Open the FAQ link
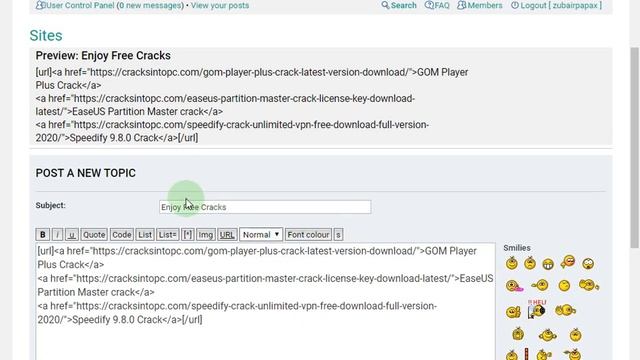The image size is (640, 360). coord(437,5)
